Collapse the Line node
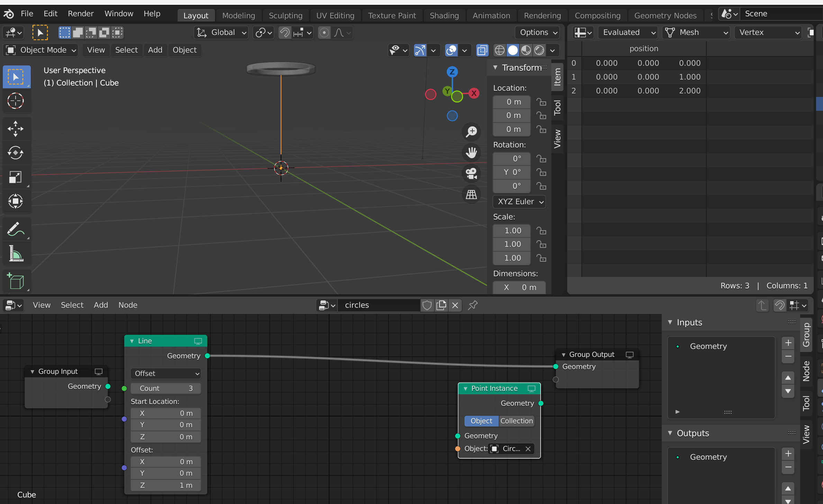The width and height of the screenshot is (823, 504). click(x=132, y=341)
